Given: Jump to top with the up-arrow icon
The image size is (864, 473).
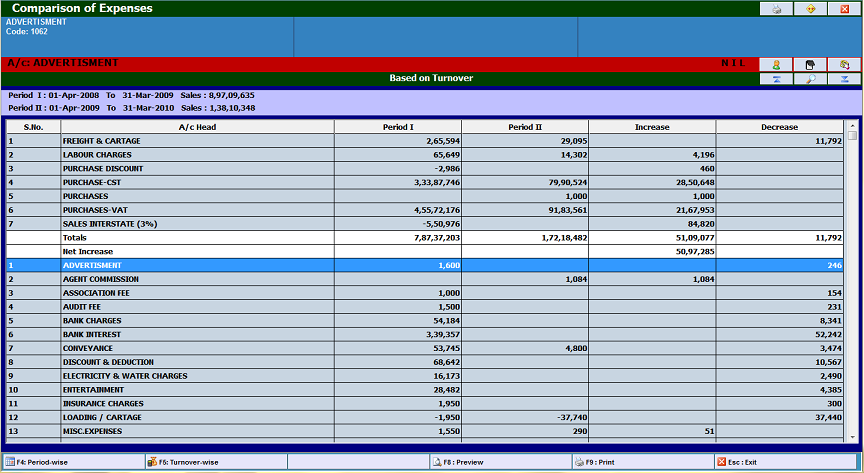Looking at the screenshot, I should [x=776, y=79].
